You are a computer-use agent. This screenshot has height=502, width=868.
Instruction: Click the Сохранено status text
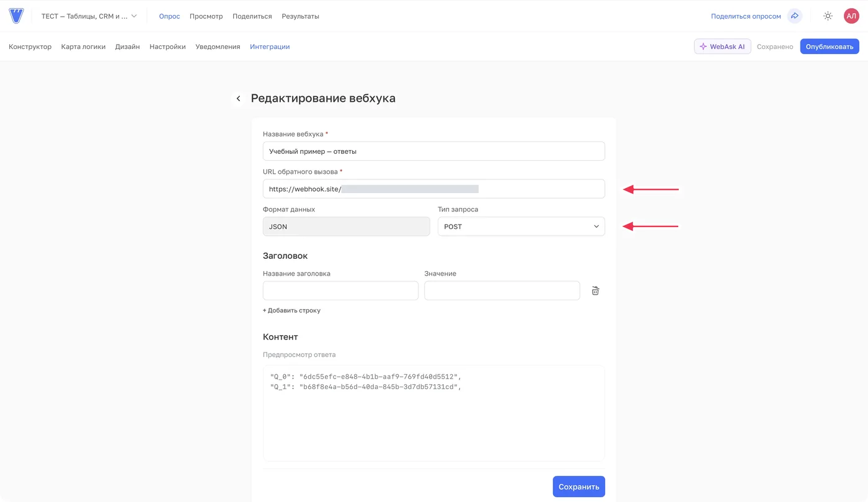(x=775, y=47)
